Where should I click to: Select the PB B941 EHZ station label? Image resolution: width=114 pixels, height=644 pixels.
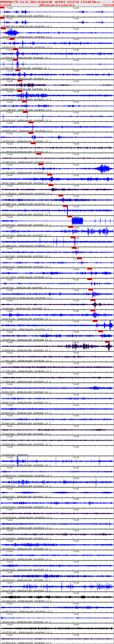[26, 424]
